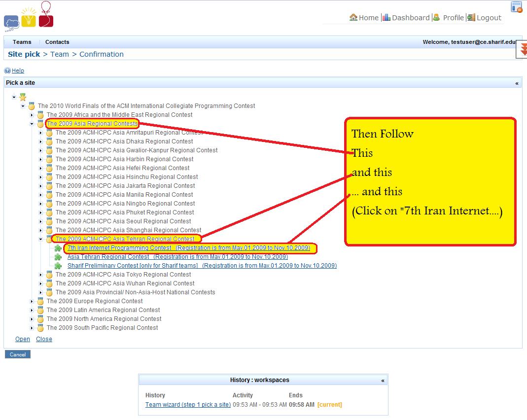Collapse the Pick a site panel
This screenshot has width=527, height=420.
517,83
